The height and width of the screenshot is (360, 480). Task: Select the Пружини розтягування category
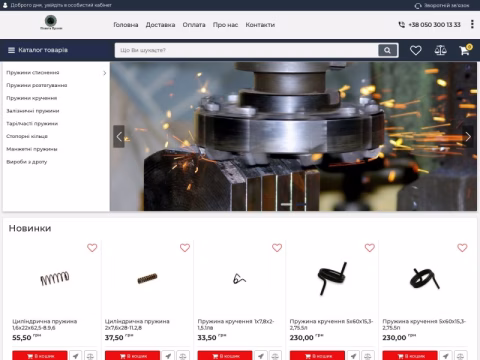37,85
